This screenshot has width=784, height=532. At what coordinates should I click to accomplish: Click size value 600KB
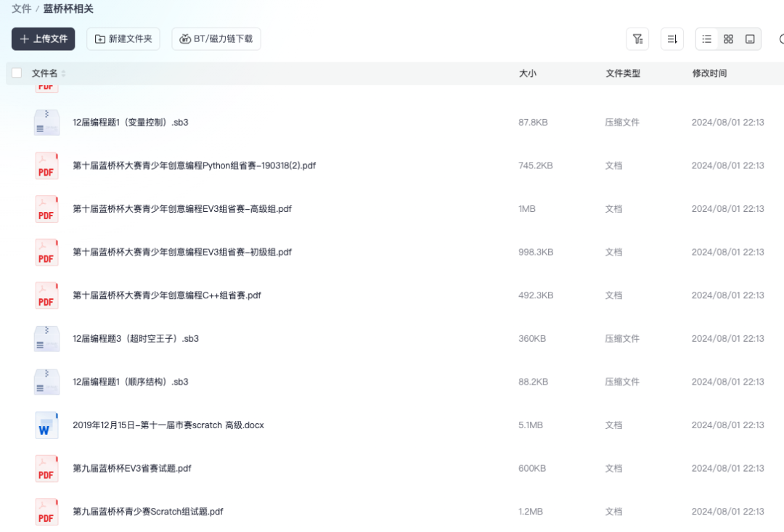tap(532, 469)
